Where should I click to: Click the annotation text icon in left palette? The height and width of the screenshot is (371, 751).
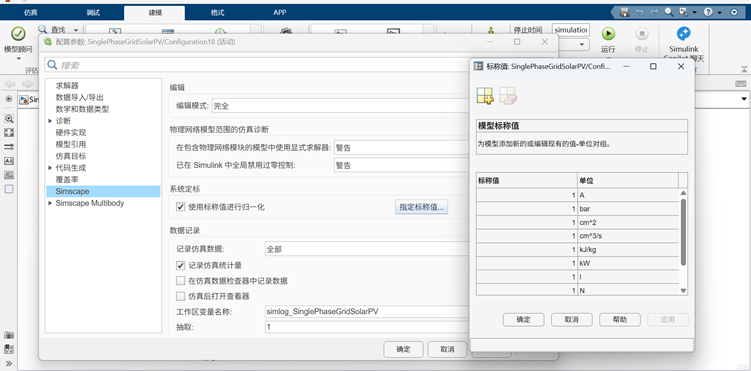click(9, 161)
